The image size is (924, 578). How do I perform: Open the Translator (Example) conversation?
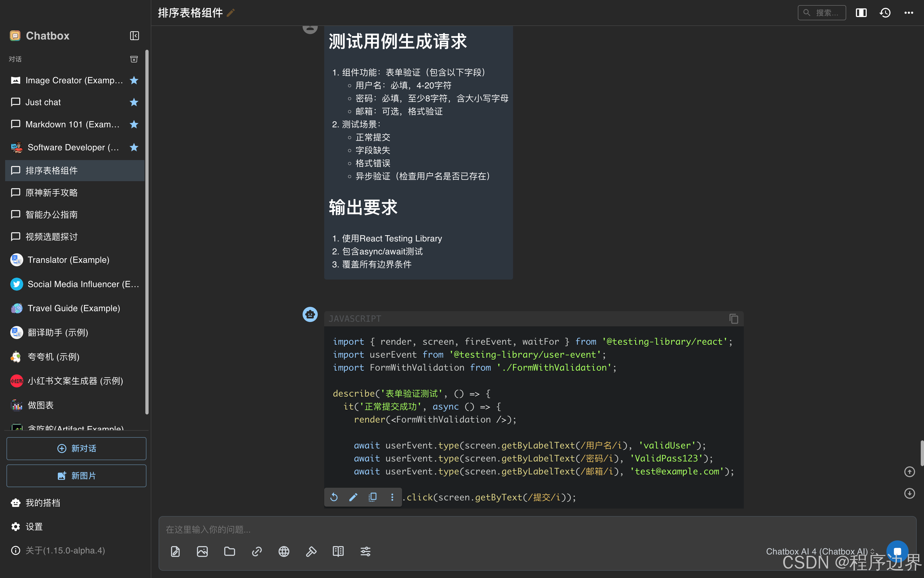[x=75, y=260]
